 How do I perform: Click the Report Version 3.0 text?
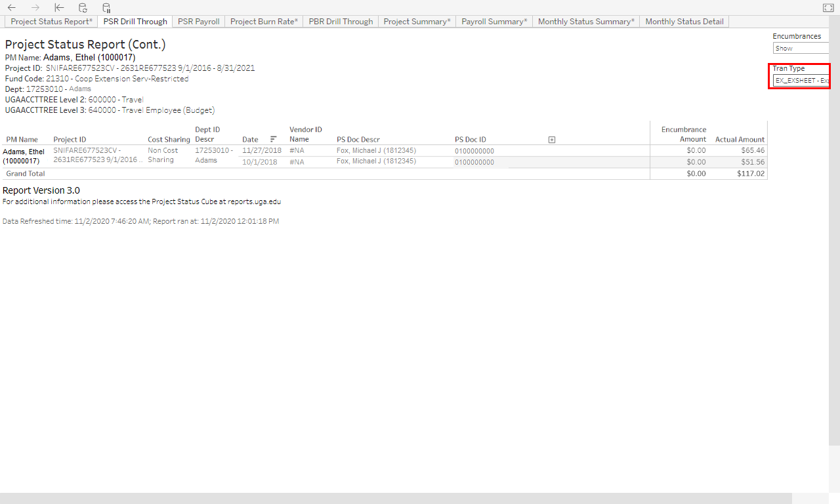(41, 190)
